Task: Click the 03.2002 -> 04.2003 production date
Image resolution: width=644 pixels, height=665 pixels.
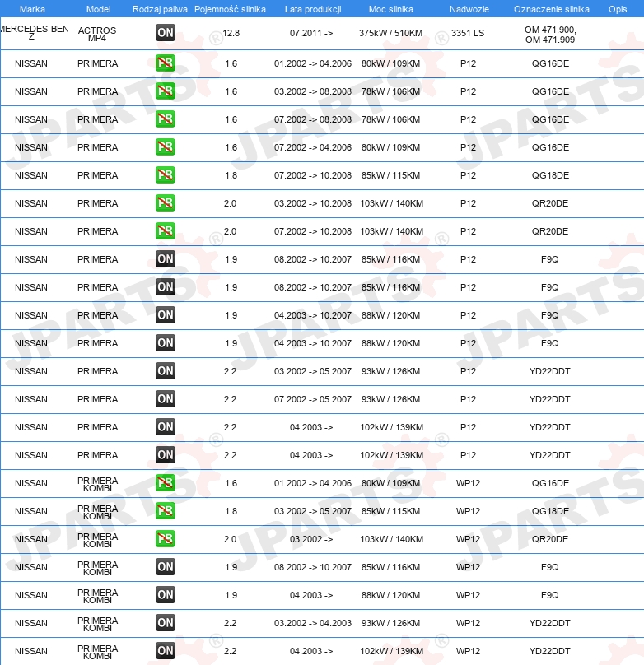Action: coord(313,623)
